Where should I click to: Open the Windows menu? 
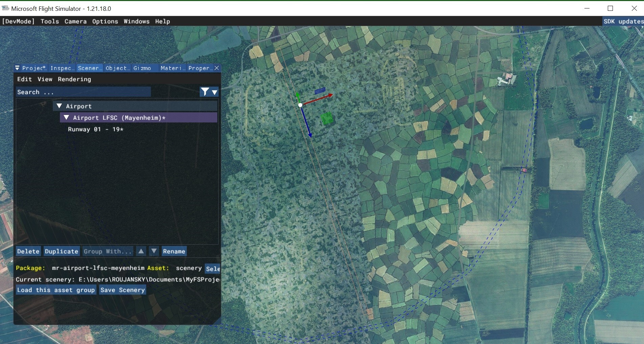136,21
